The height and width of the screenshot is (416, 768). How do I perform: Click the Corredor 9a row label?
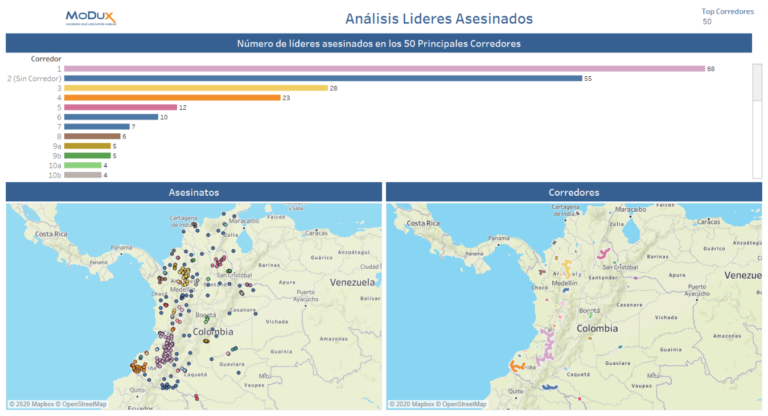coord(56,146)
